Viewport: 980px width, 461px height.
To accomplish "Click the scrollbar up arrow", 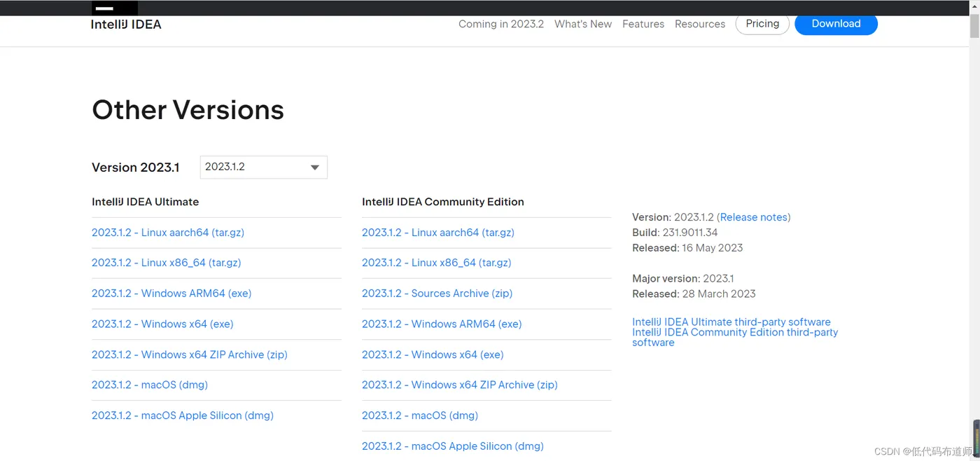I will click(974, 6).
